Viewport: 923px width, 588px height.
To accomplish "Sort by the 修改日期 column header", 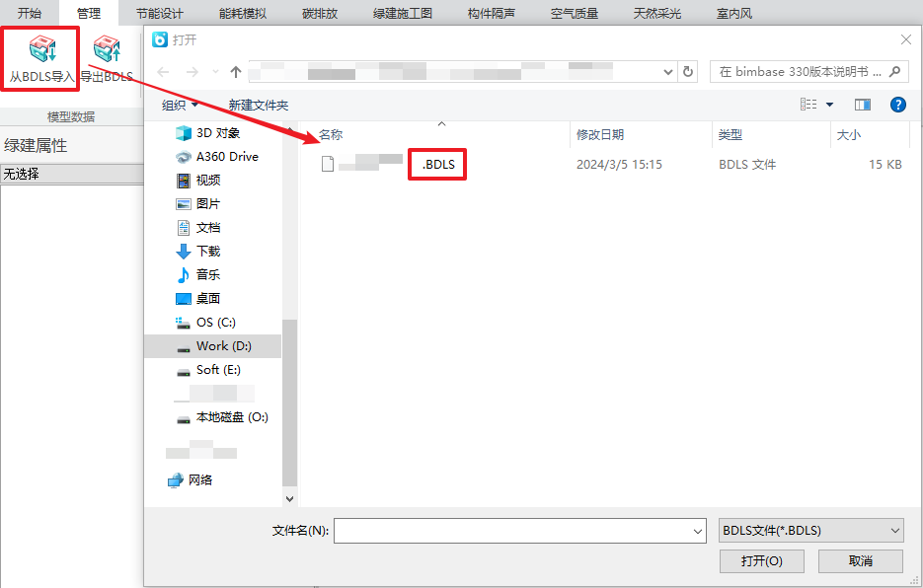I will point(600,135).
